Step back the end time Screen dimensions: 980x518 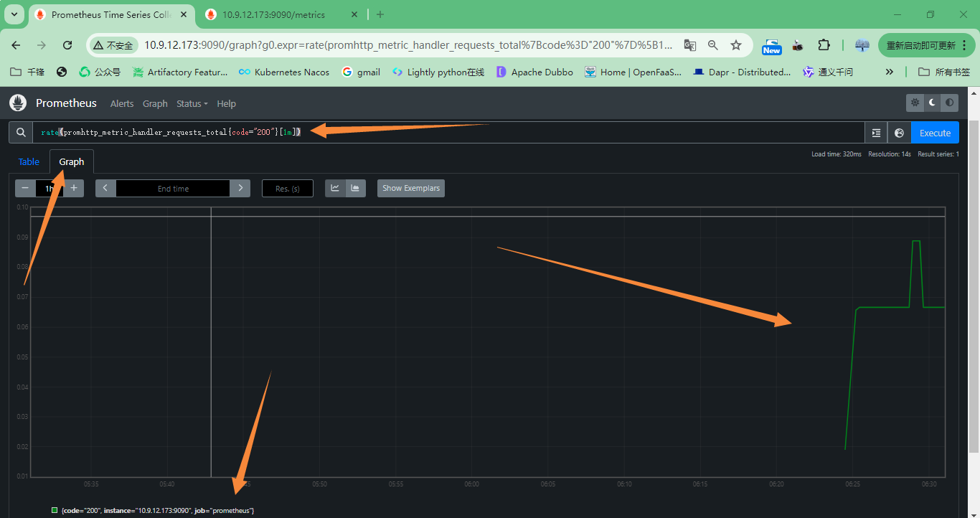[x=105, y=188]
